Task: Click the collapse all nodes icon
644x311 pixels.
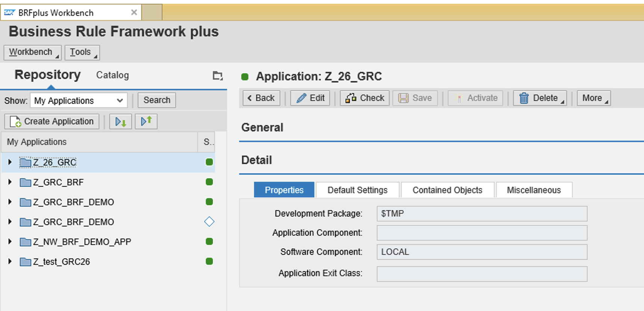Action: [x=146, y=121]
